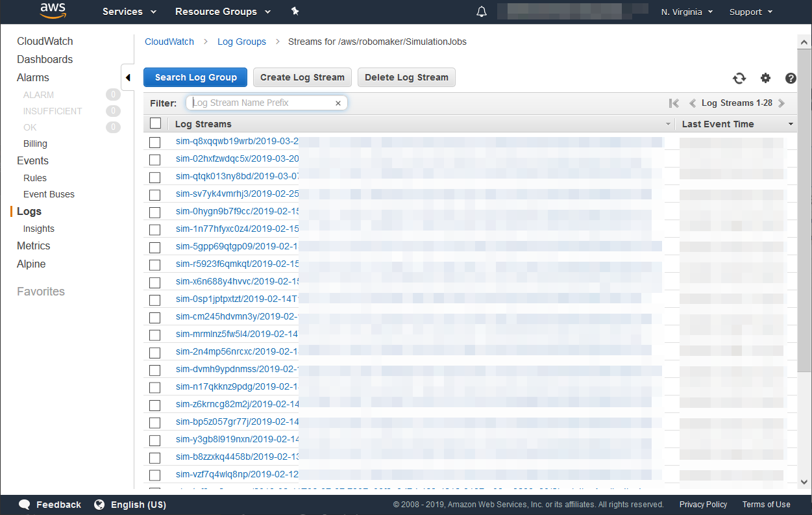The width and height of the screenshot is (812, 515).
Task: Jump to first page of log streams
Action: [x=674, y=103]
